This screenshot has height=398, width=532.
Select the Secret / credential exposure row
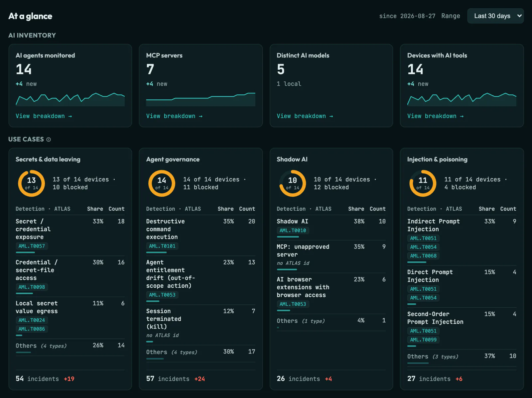click(x=70, y=235)
